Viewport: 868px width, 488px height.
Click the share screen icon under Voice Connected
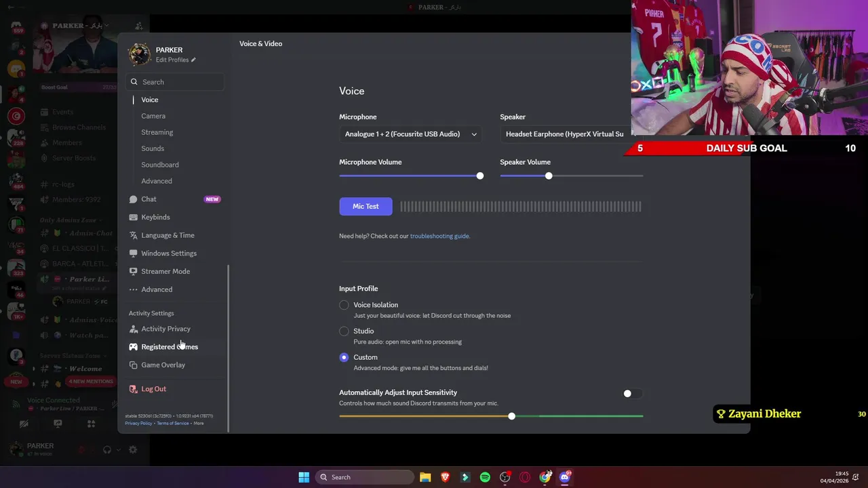click(x=58, y=424)
